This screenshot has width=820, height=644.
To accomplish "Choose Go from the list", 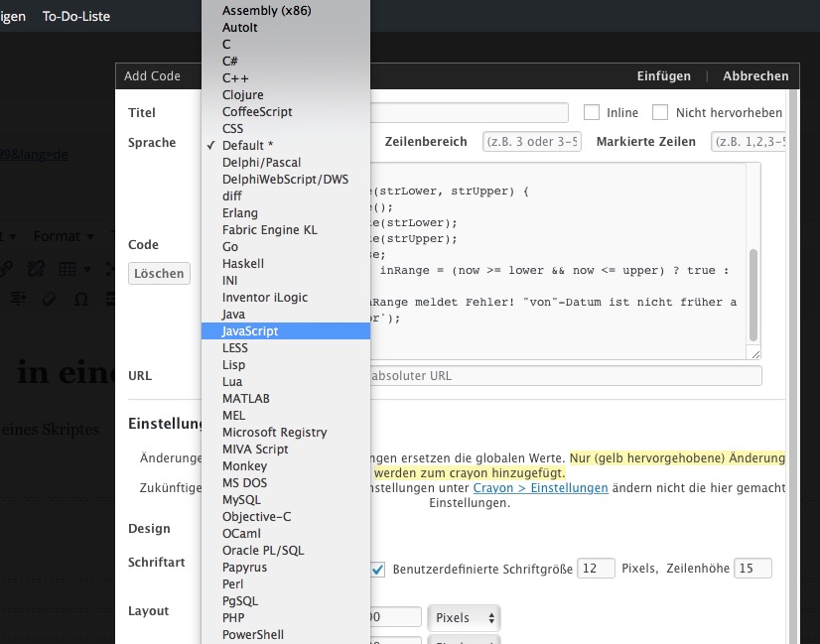I will 286,246.
